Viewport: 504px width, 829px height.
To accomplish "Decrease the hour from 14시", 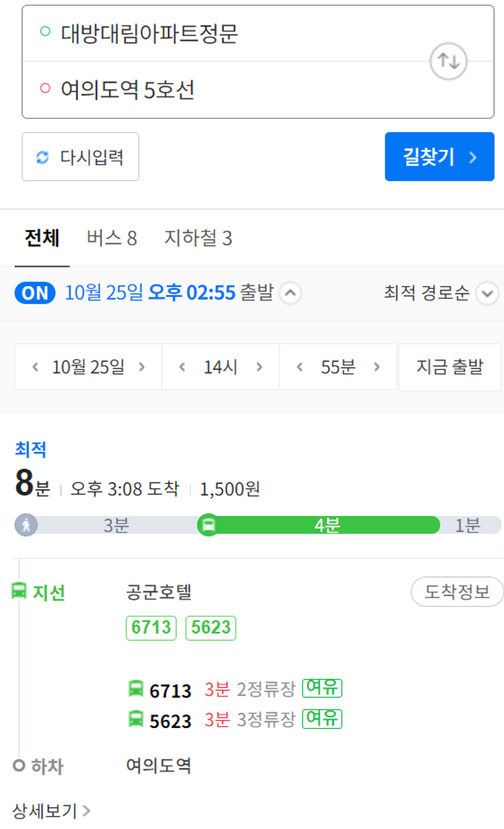I will click(x=182, y=367).
